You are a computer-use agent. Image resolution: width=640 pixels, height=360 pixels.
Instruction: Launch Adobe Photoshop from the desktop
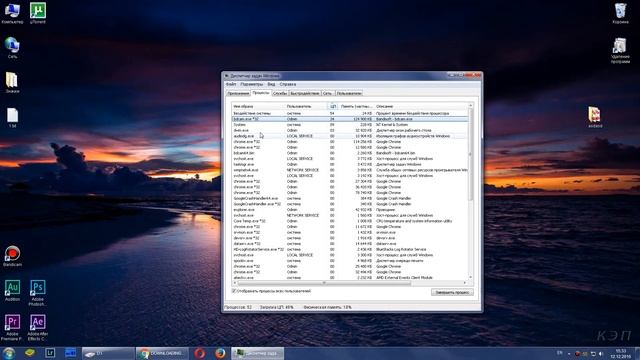click(38, 293)
